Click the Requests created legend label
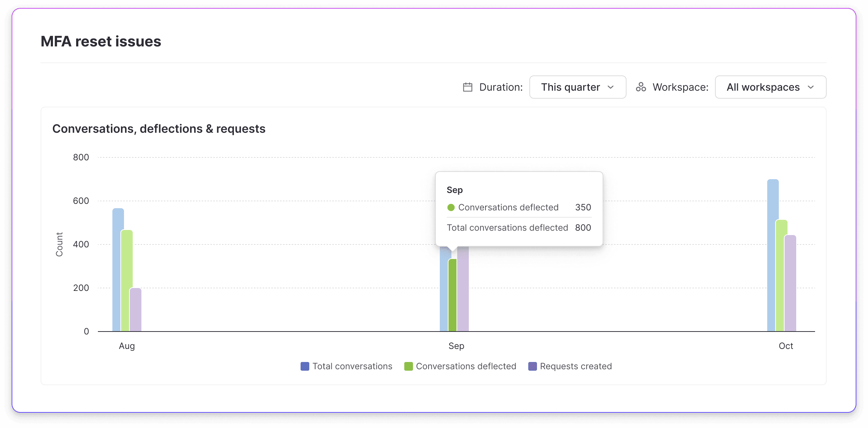Viewport: 868px width, 428px height. [576, 366]
